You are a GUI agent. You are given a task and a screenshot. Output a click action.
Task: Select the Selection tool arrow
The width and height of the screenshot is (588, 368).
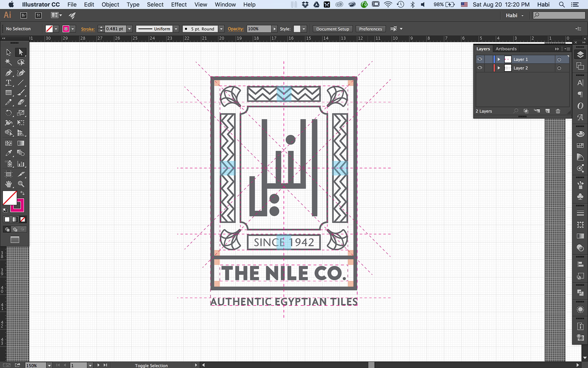click(9, 52)
